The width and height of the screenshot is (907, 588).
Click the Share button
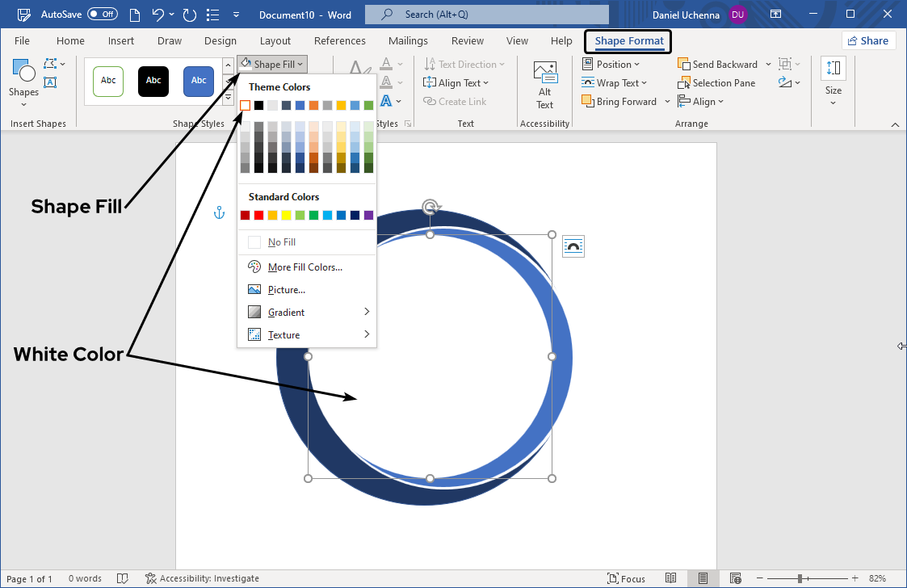tap(868, 41)
